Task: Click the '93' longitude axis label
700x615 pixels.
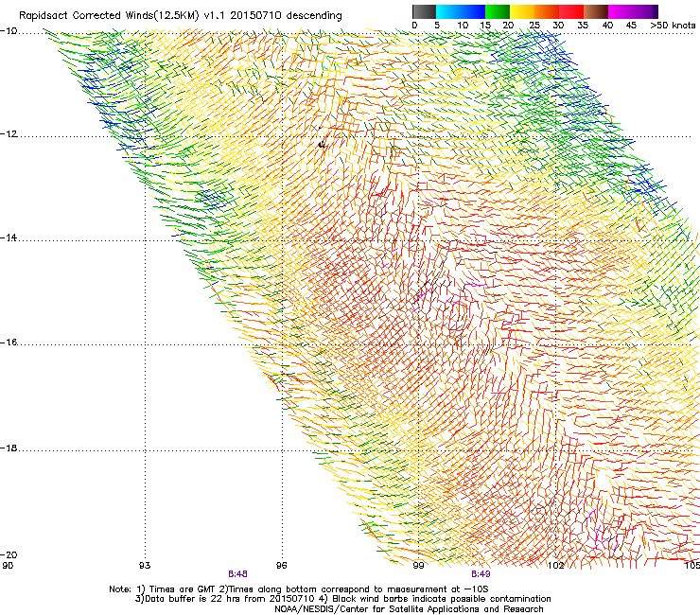Action: (145, 566)
